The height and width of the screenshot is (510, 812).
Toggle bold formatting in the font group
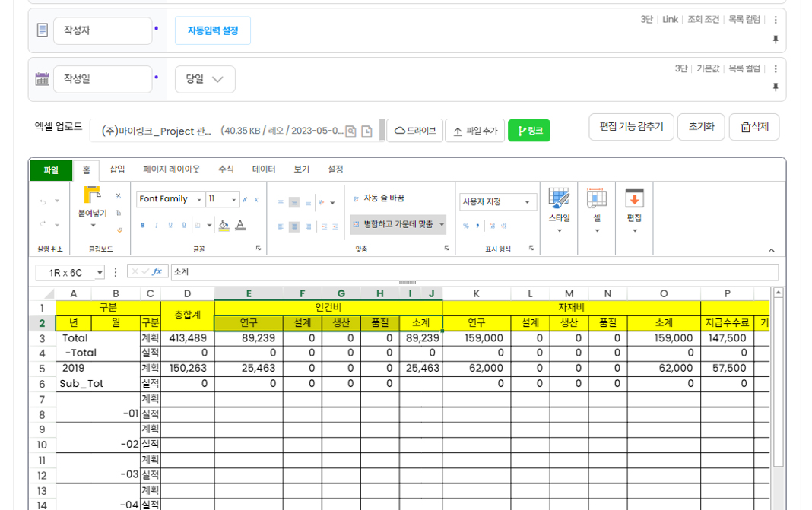point(143,226)
